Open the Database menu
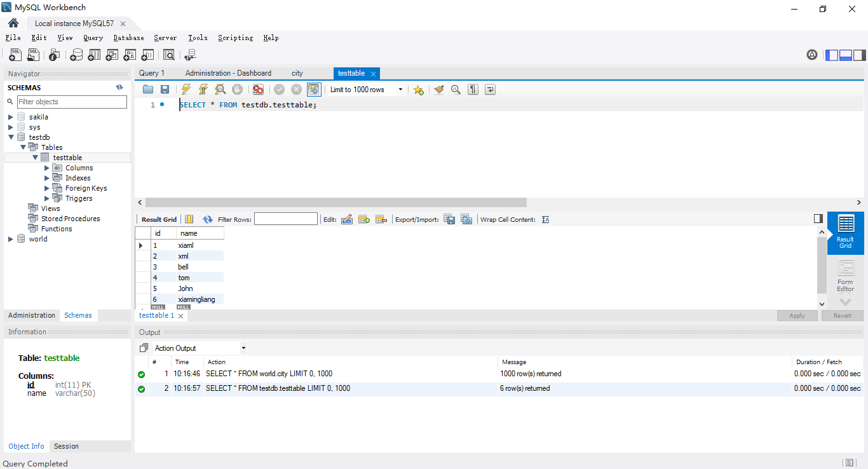 [128, 37]
